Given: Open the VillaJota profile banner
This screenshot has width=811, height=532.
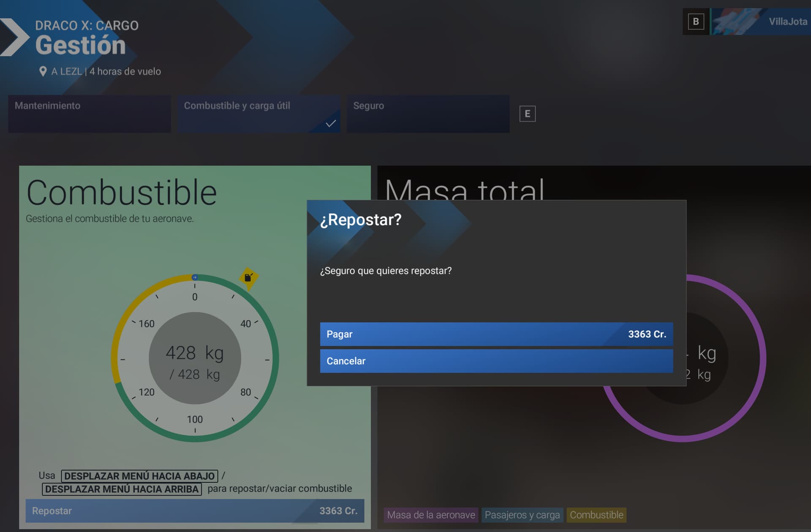Looking at the screenshot, I should pyautogui.click(x=760, y=22).
